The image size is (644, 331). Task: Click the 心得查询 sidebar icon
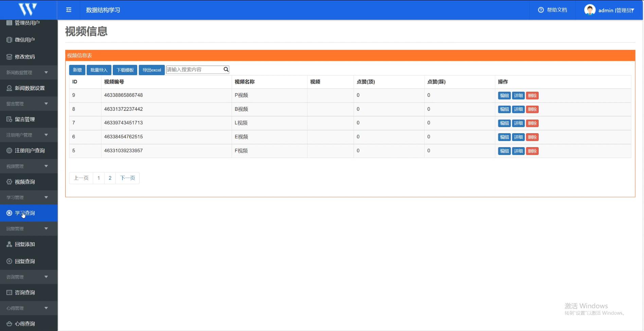[9, 324]
